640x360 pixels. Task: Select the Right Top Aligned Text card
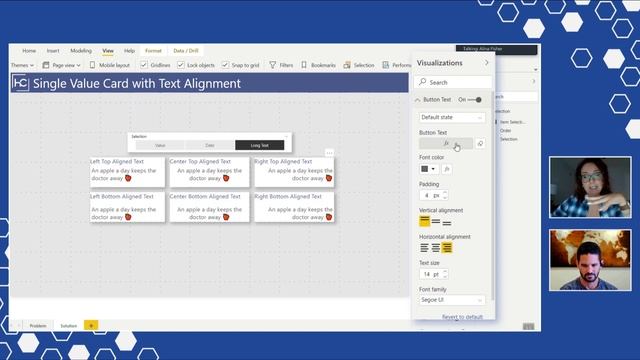294,172
